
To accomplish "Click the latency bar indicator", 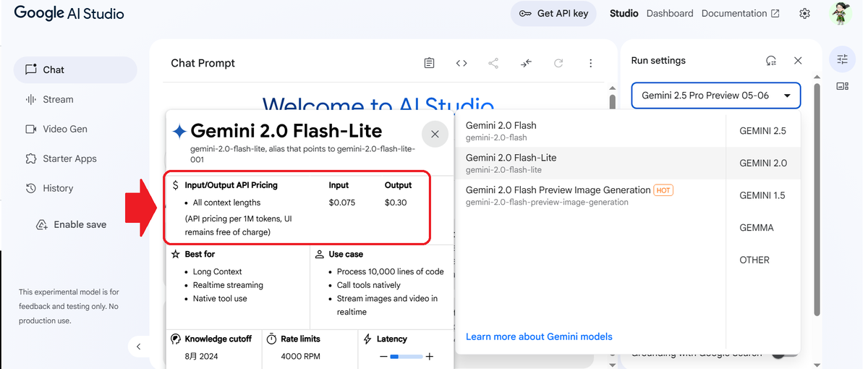I will click(407, 356).
